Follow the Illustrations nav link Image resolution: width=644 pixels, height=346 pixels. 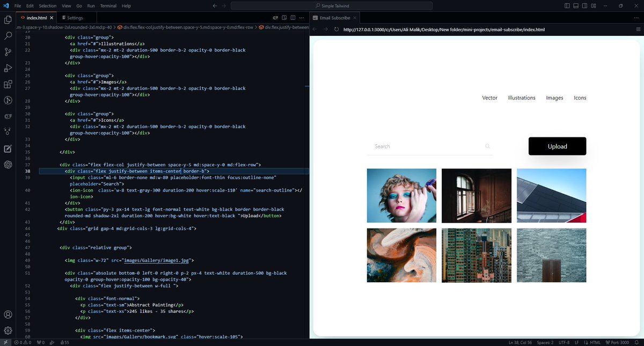522,98
